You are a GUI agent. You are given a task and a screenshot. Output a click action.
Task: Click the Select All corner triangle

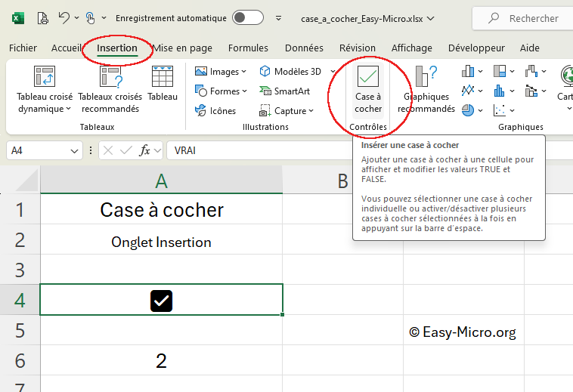(26, 180)
